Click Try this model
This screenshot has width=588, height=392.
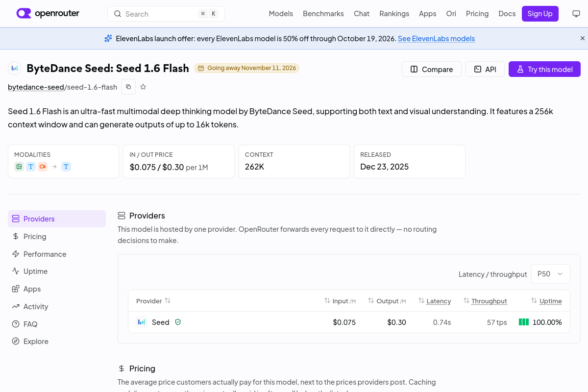(544, 69)
